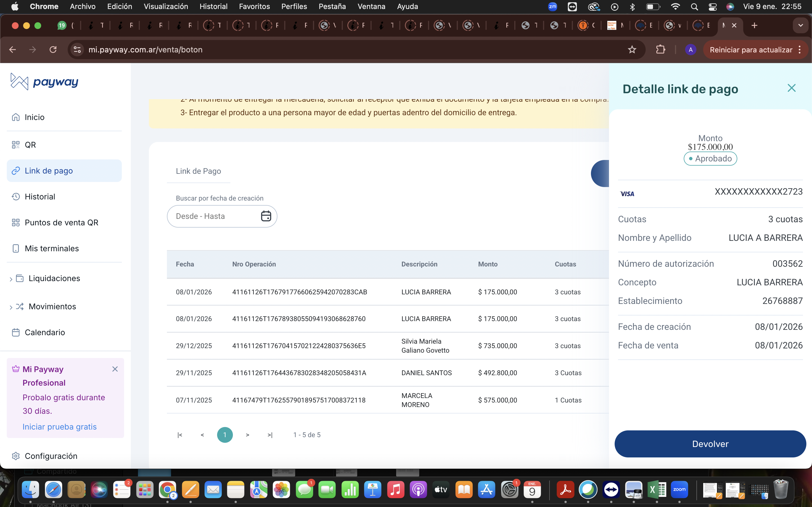The width and height of the screenshot is (812, 507).
Task: Go to Inicio home page
Action: coord(34,117)
